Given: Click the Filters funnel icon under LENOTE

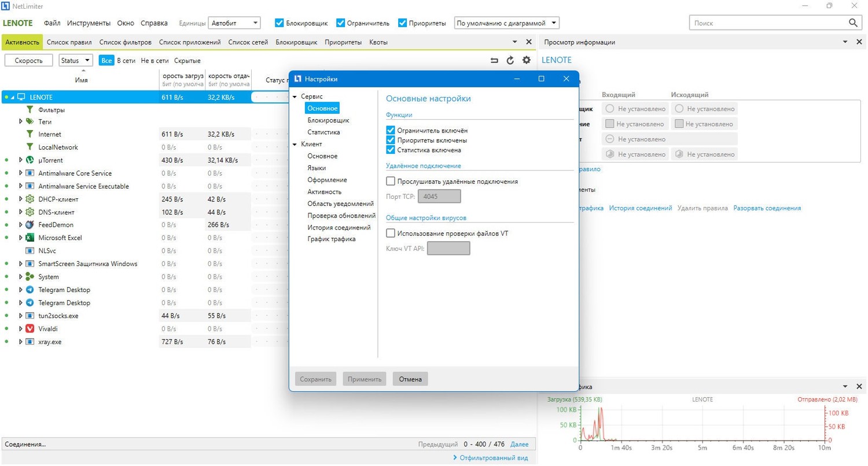Looking at the screenshot, I should (30, 110).
